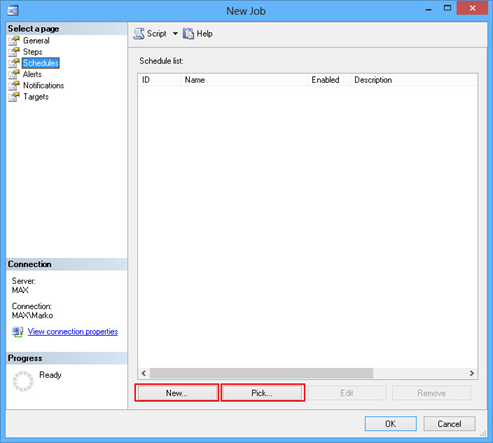
Task: Click the Pick... schedule button
Action: [x=262, y=393]
